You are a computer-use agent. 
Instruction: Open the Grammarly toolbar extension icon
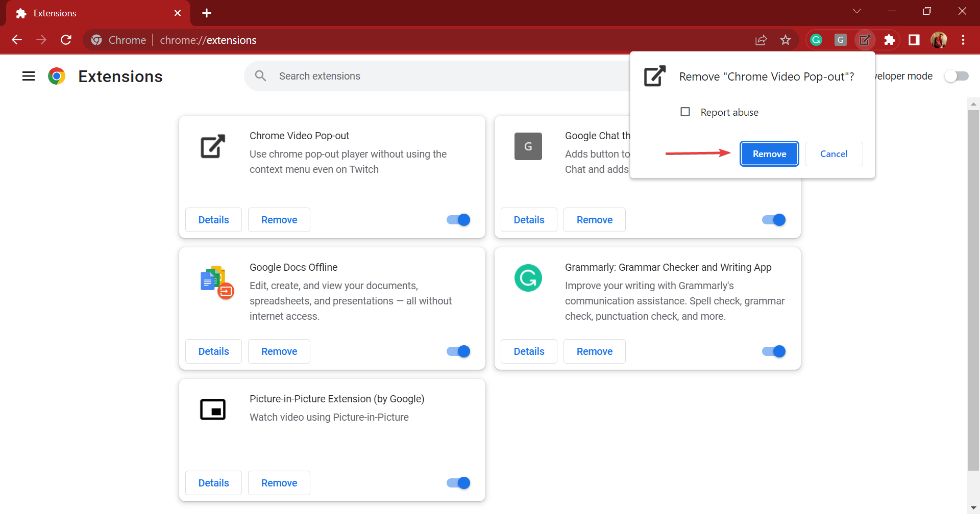816,40
